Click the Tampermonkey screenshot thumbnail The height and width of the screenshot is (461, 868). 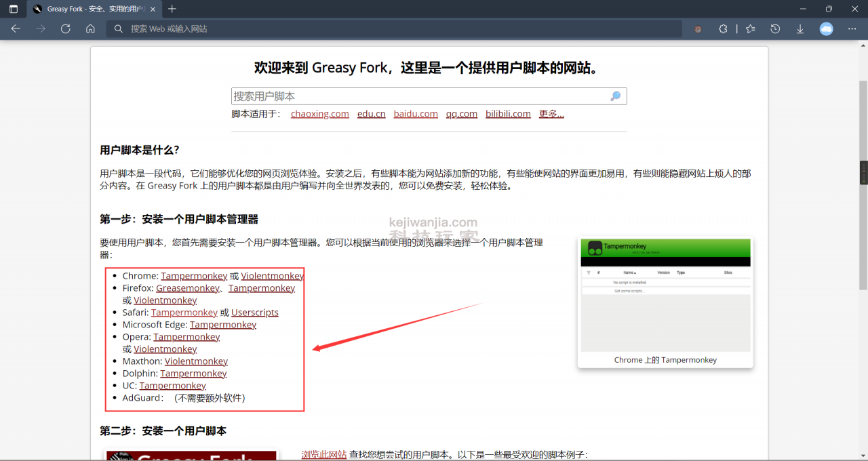(x=666, y=295)
